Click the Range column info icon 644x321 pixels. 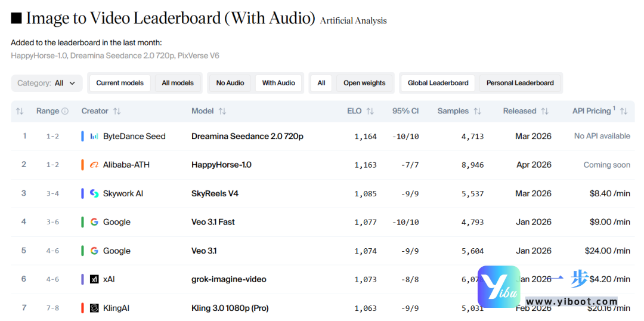[x=65, y=112]
